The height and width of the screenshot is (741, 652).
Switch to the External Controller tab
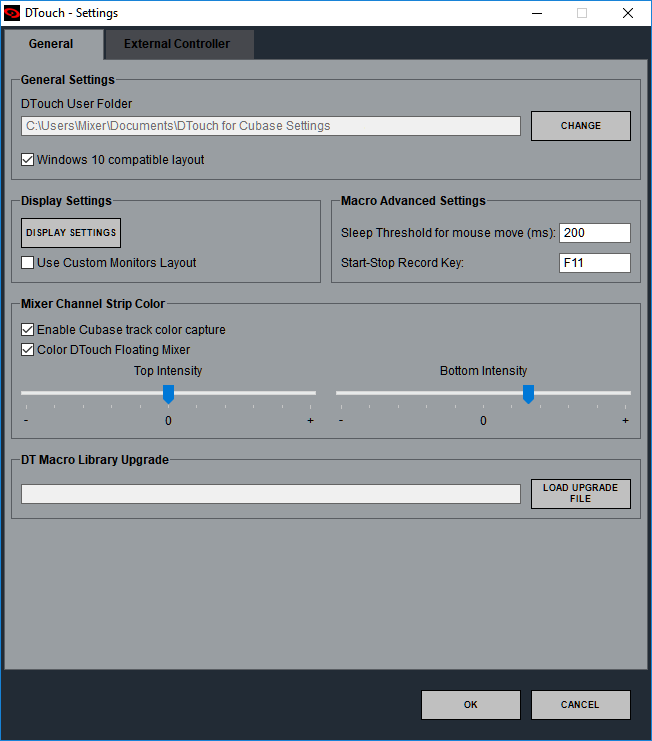click(177, 44)
